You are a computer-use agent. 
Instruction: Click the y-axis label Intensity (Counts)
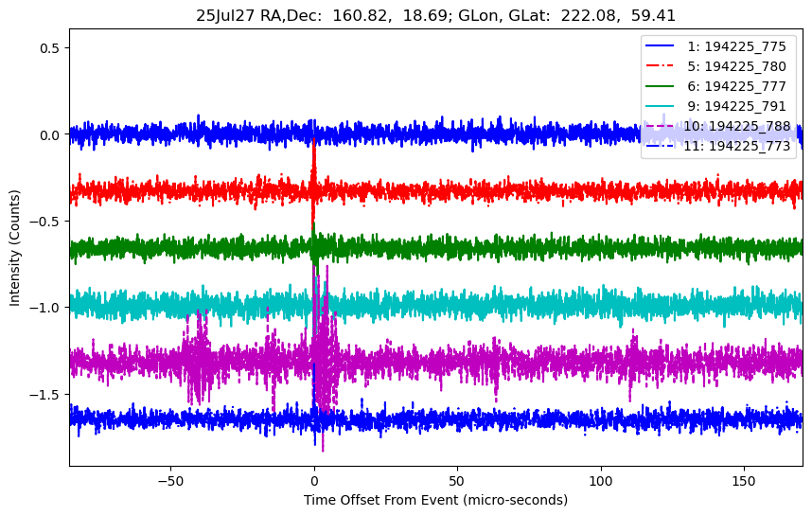[x=14, y=248]
